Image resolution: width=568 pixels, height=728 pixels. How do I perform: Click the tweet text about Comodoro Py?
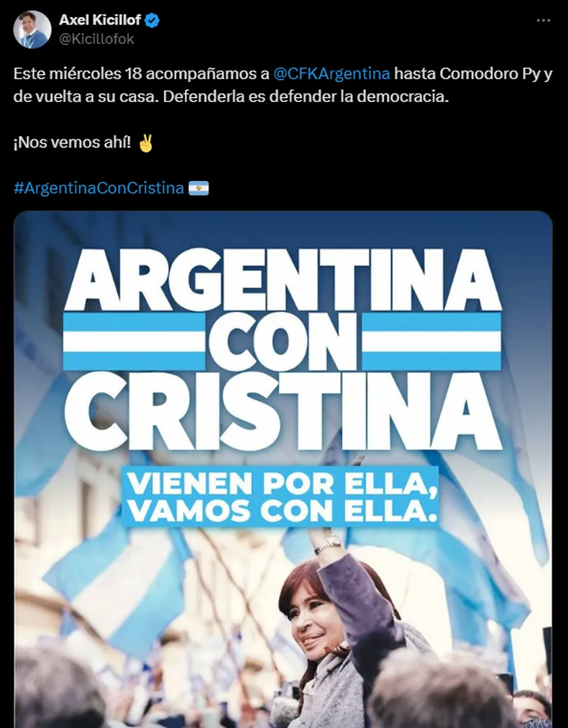click(x=283, y=86)
